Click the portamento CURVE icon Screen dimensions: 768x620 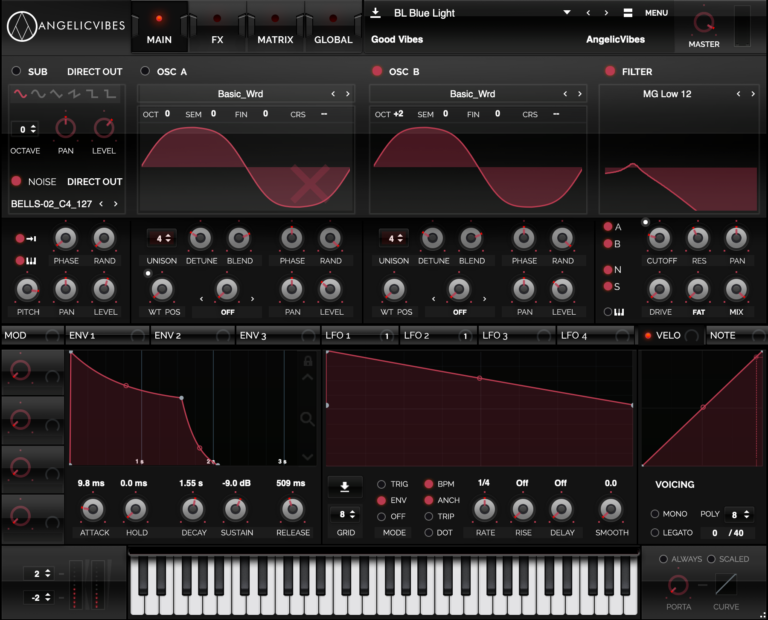pyautogui.click(x=726, y=584)
